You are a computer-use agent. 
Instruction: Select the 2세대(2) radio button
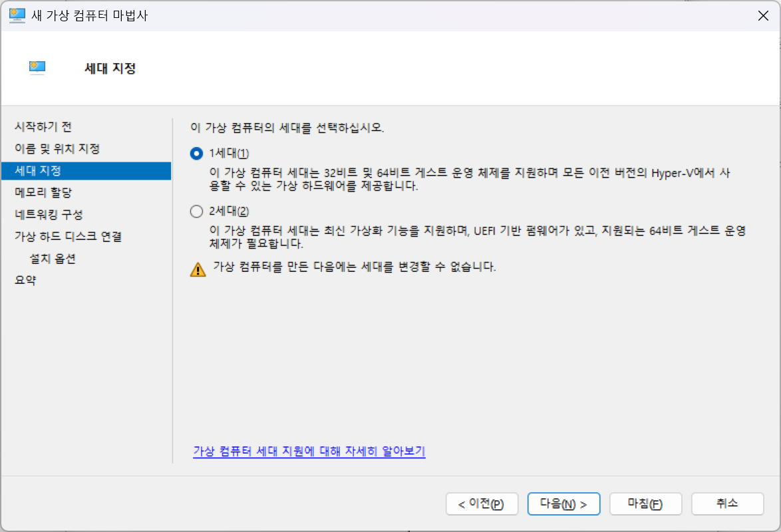(x=196, y=211)
